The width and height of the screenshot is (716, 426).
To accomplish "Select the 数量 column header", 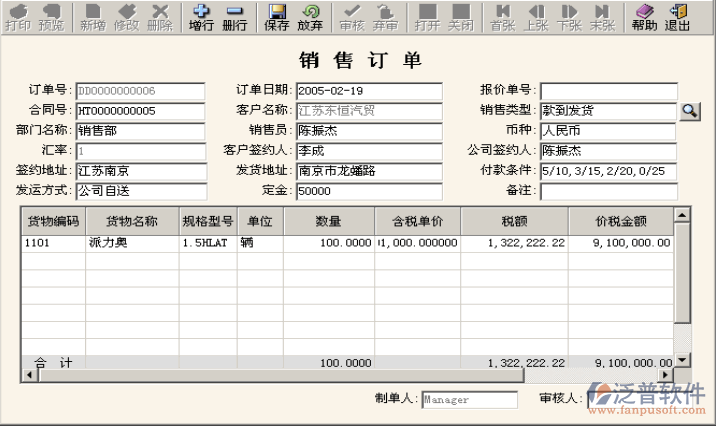I will point(329,221).
